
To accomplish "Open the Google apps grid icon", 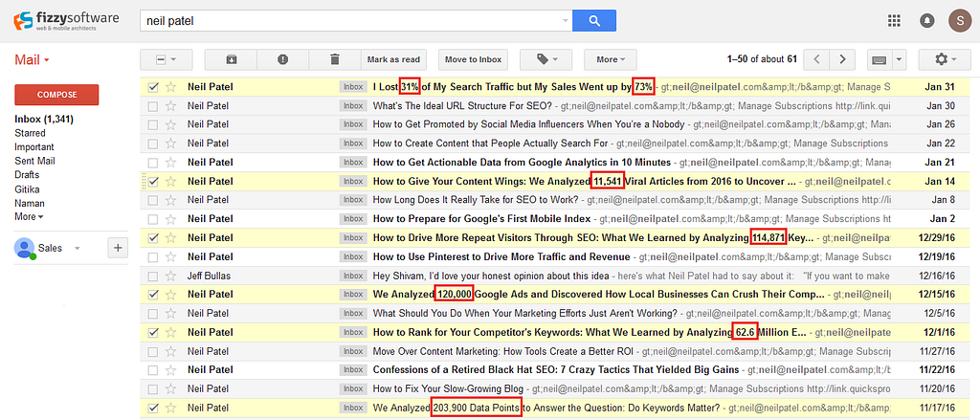I will [x=895, y=21].
